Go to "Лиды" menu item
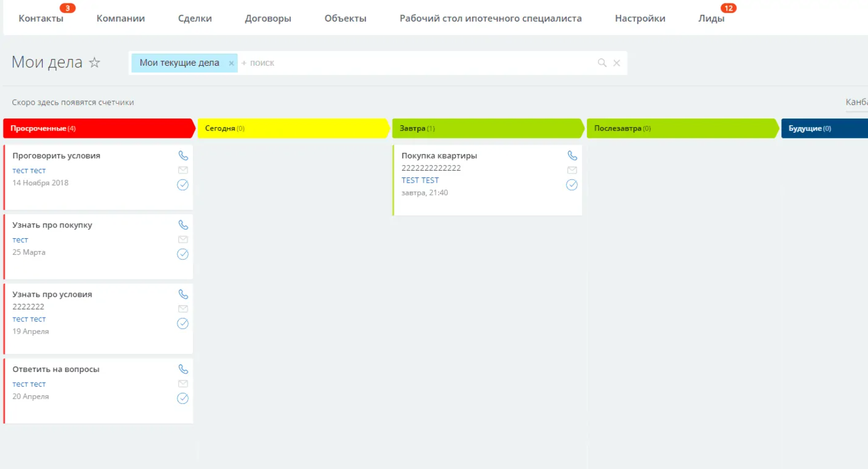 pyautogui.click(x=711, y=18)
